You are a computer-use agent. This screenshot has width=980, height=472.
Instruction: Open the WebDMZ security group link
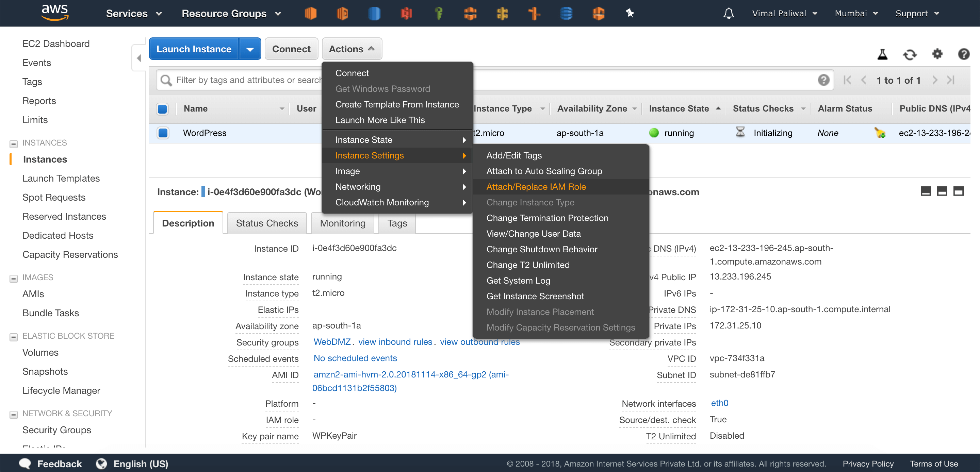click(x=332, y=341)
